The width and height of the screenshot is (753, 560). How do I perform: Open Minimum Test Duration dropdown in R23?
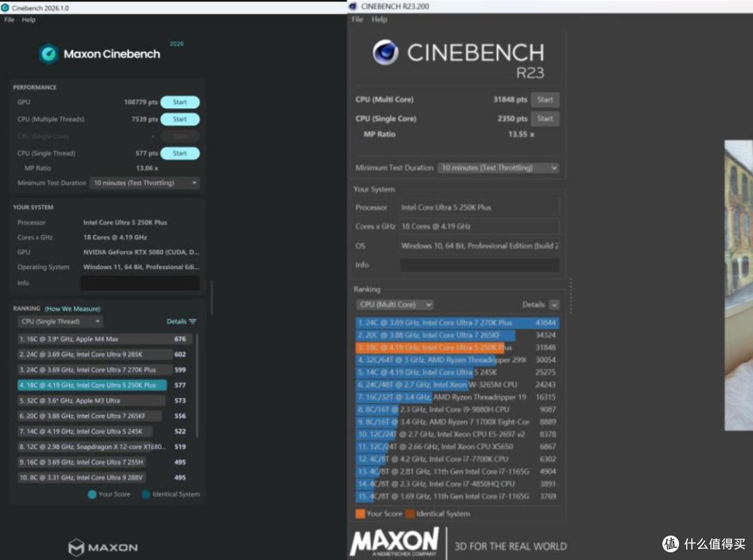pos(499,167)
